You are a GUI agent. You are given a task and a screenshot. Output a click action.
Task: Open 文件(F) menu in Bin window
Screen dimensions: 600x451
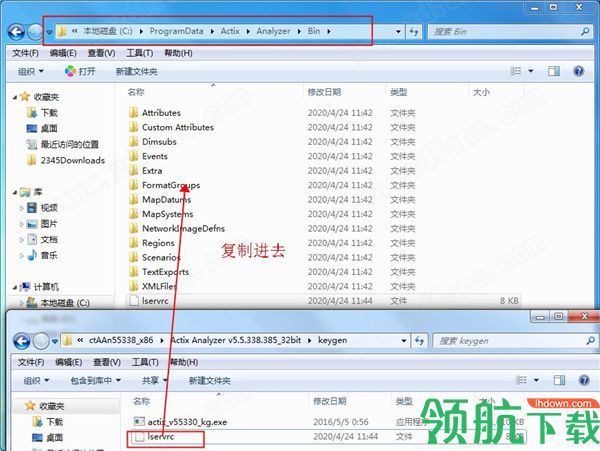pyautogui.click(x=25, y=53)
